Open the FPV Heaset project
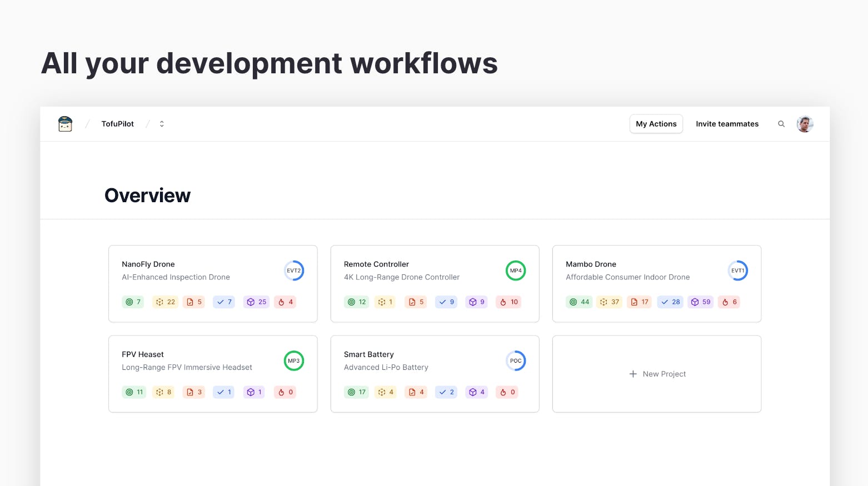The height and width of the screenshot is (486, 868). pos(213,374)
